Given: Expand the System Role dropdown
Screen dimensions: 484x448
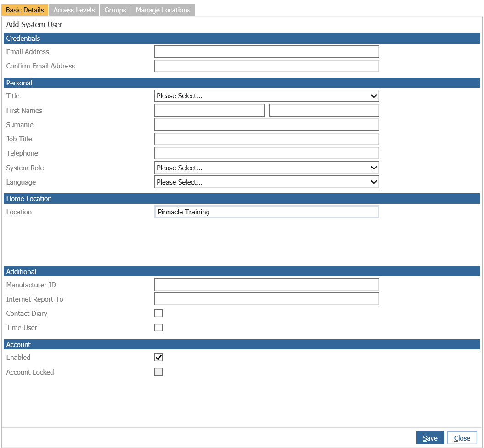Looking at the screenshot, I should click(x=266, y=168).
